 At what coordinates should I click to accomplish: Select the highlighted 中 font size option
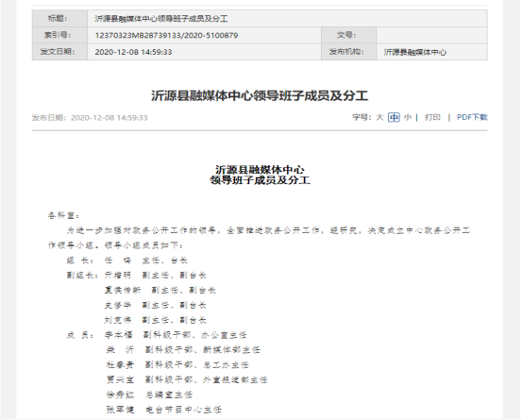click(x=394, y=117)
